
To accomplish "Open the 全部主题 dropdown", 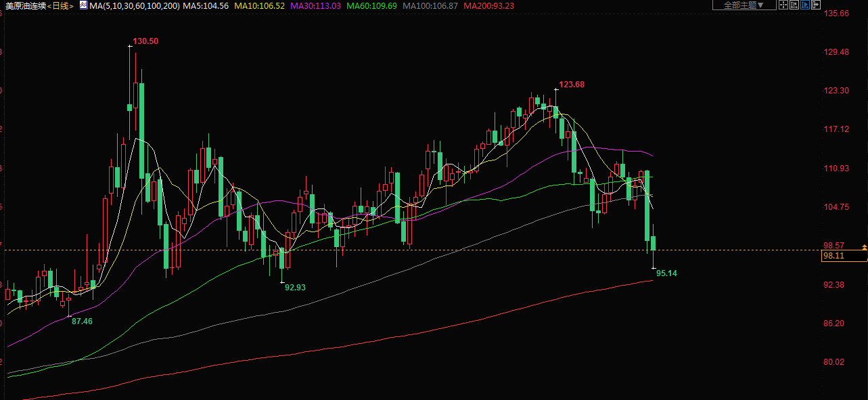I will (744, 5).
